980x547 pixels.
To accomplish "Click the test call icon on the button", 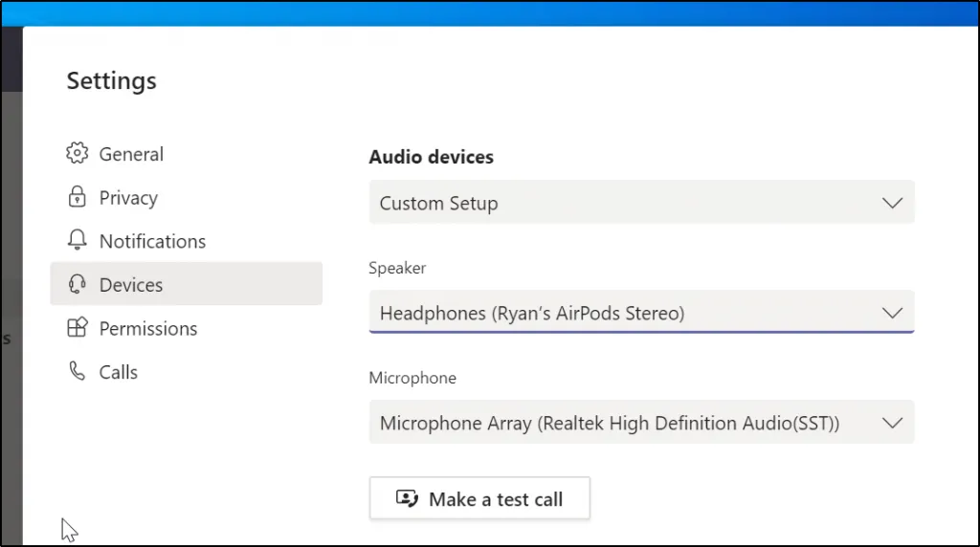I will pos(407,499).
